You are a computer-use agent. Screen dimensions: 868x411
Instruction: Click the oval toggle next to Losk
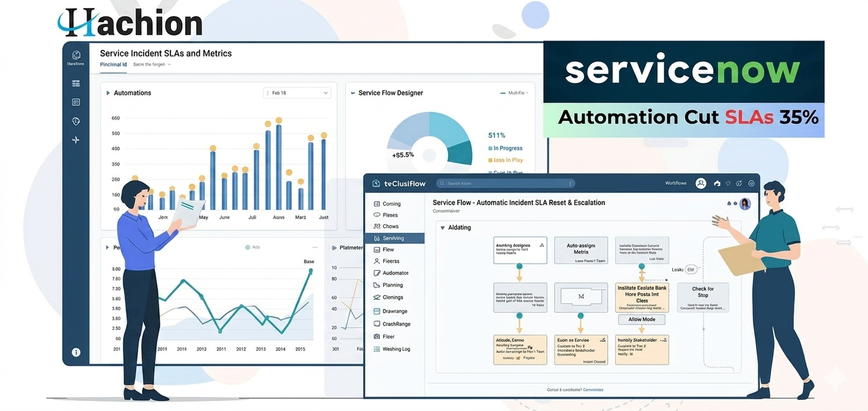pyautogui.click(x=691, y=270)
